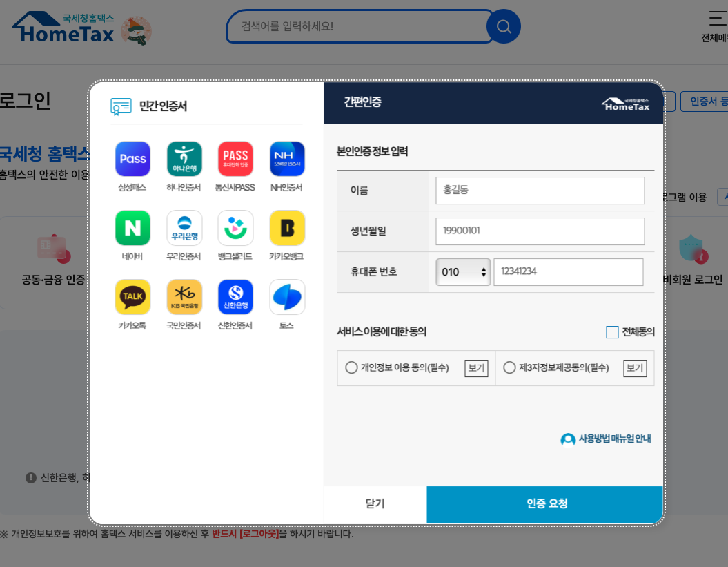
Task: Select the Shinhan Bank certificate icon
Action: point(235,297)
